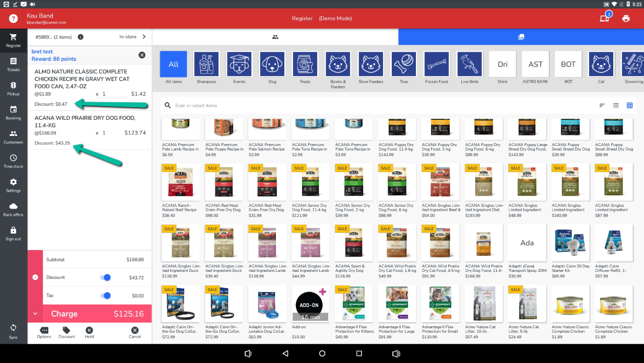
Task: Switch to grid view layout icon
Action: click(629, 105)
